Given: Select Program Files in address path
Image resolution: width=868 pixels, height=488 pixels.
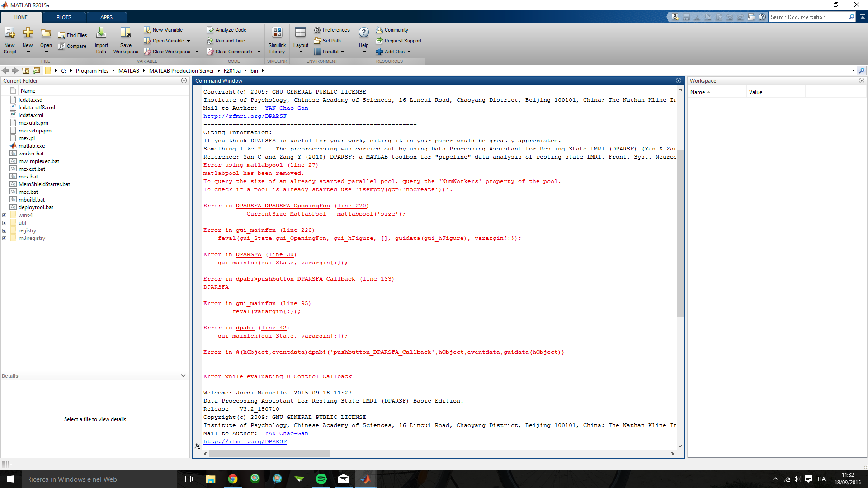Looking at the screenshot, I should point(92,71).
